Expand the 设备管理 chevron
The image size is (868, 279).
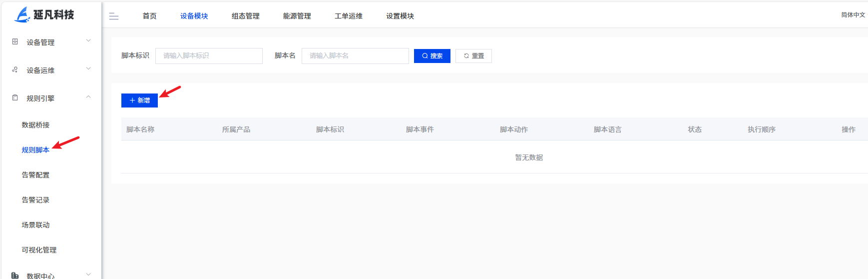88,41
